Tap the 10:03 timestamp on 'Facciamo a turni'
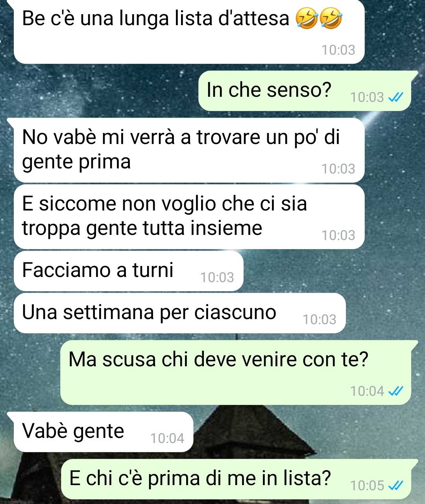 217,278
